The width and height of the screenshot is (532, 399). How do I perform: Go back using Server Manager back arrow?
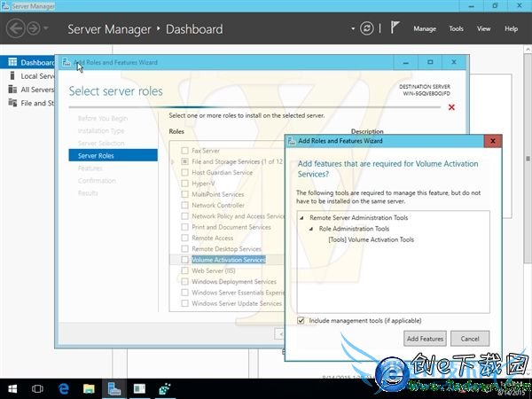[16, 28]
